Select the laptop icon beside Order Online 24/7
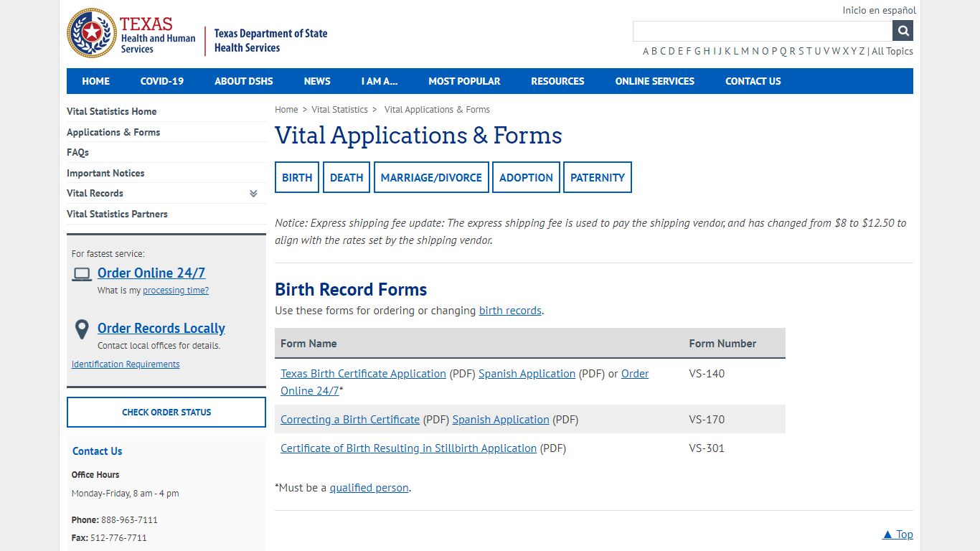 (81, 272)
